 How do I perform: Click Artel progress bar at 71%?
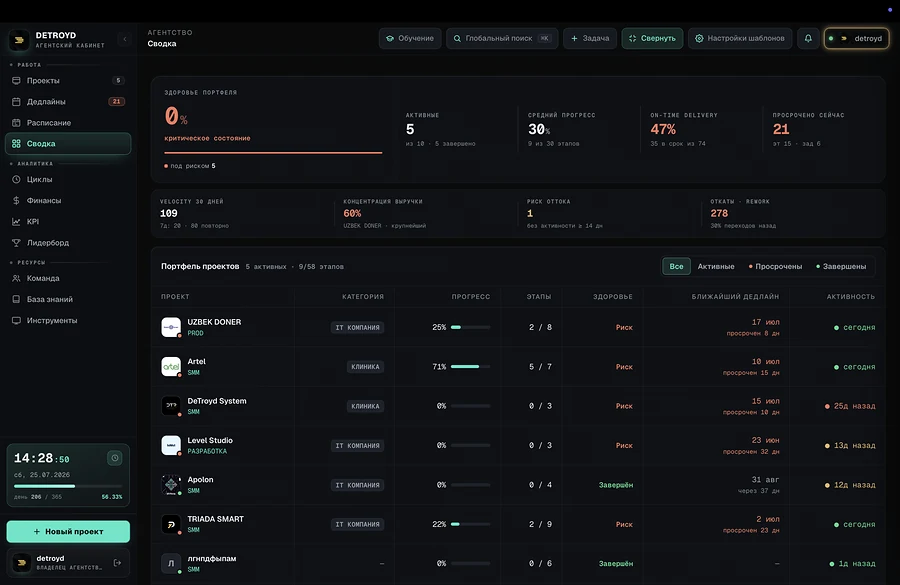click(471, 366)
